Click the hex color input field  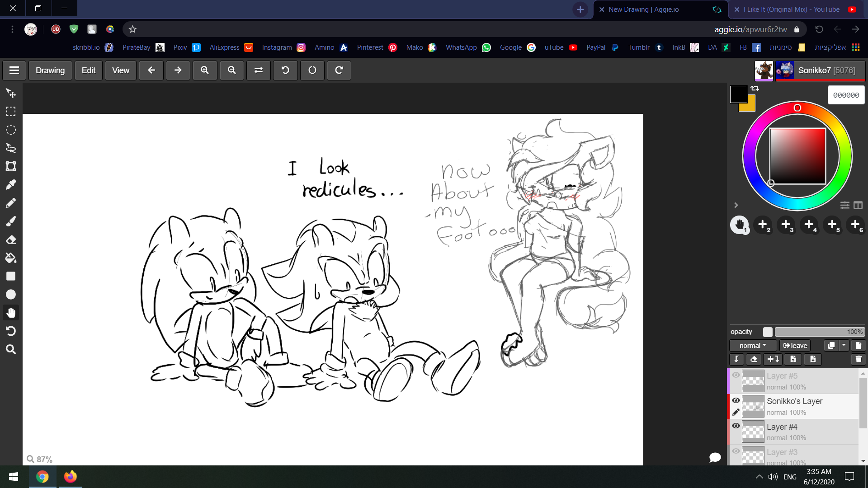click(x=846, y=95)
